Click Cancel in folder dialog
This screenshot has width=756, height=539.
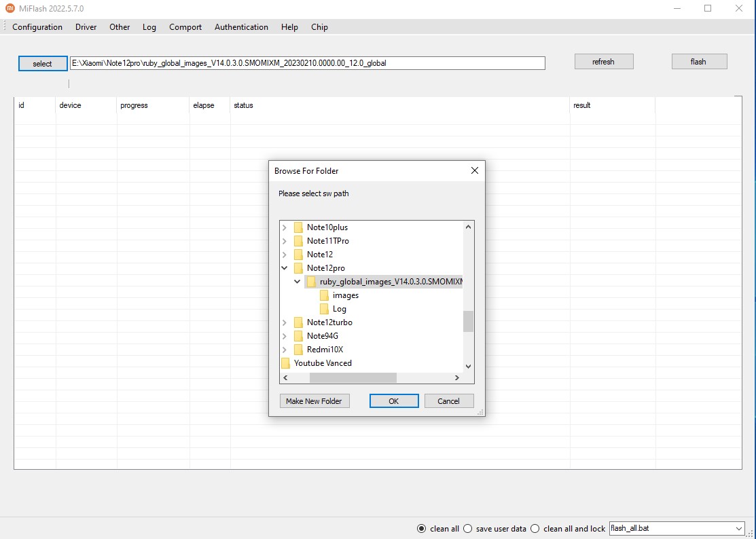[x=449, y=401]
